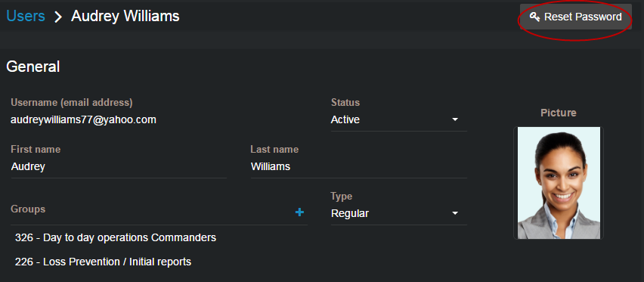644x282 pixels.
Task: Click the username email address field
Action: (x=83, y=119)
